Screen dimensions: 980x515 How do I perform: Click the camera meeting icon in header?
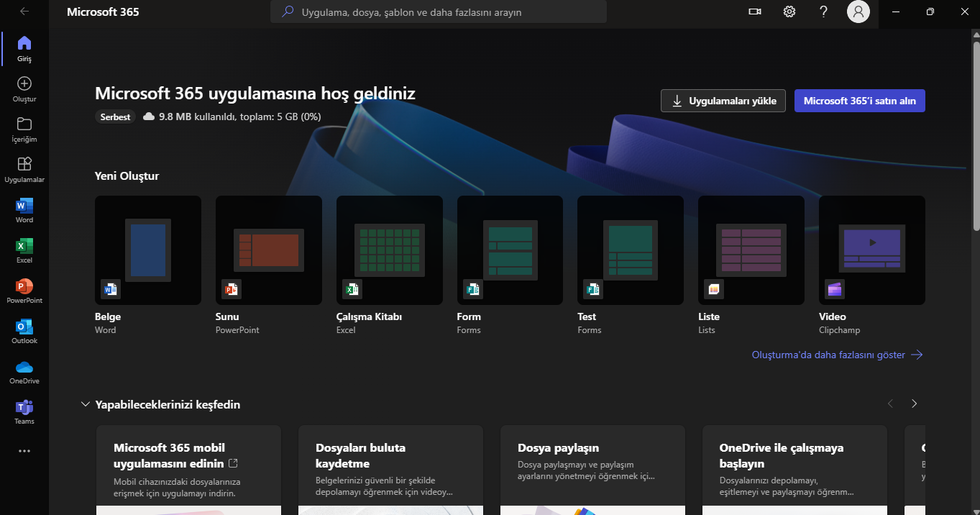point(754,12)
